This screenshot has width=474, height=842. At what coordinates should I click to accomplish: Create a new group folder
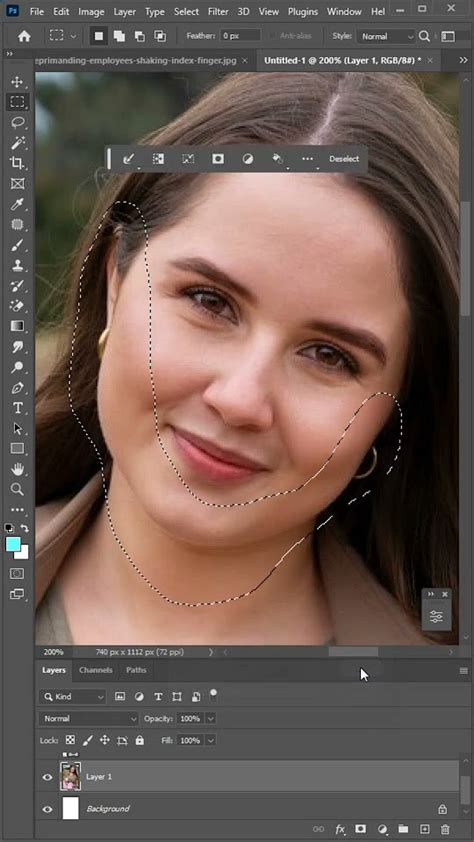point(403,830)
